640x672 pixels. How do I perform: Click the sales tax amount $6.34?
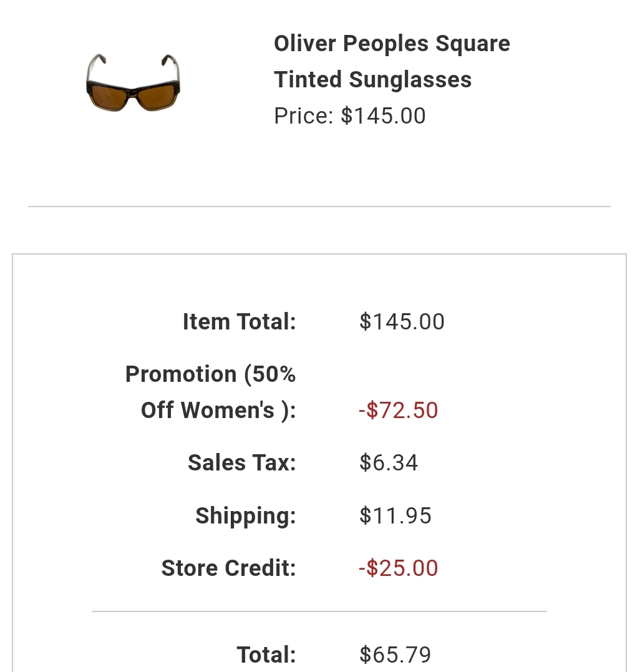pyautogui.click(x=389, y=463)
